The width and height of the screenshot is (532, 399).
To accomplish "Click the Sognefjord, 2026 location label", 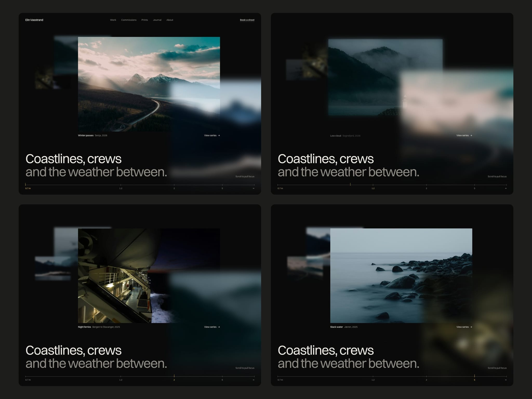I will [x=351, y=136].
